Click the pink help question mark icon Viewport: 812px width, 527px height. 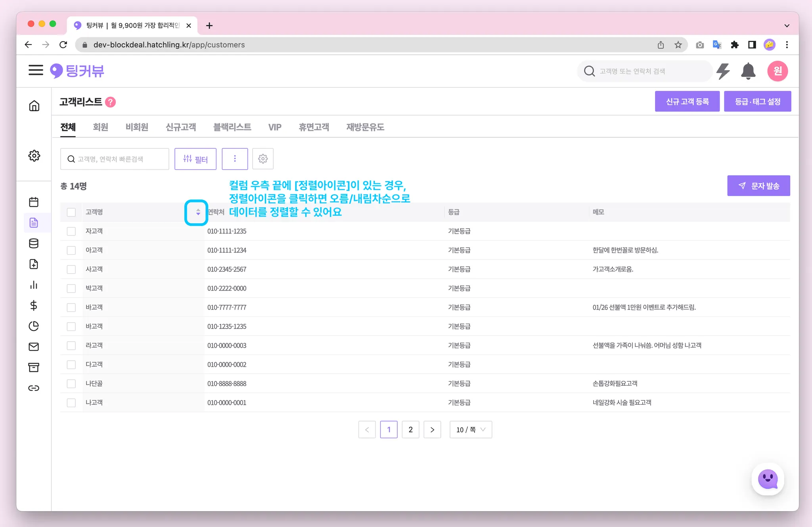click(x=111, y=102)
